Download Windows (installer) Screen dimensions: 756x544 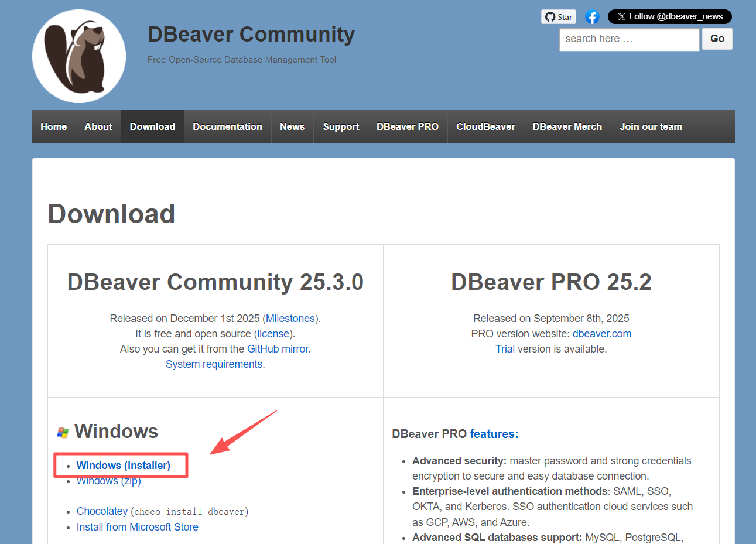(124, 466)
